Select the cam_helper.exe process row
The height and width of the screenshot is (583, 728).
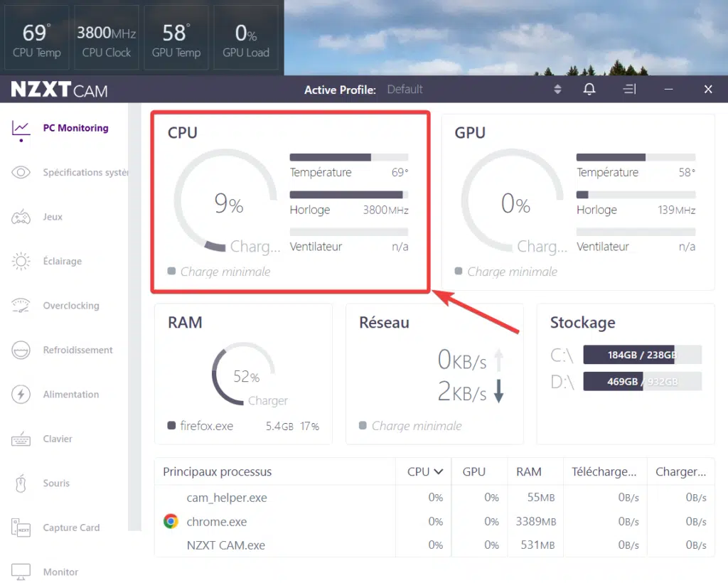(x=434, y=498)
